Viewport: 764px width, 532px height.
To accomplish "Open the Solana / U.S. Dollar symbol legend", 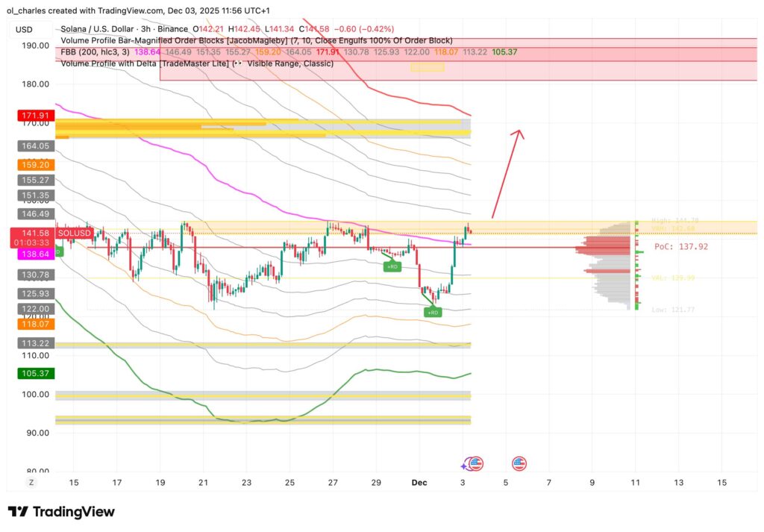I will [95, 28].
